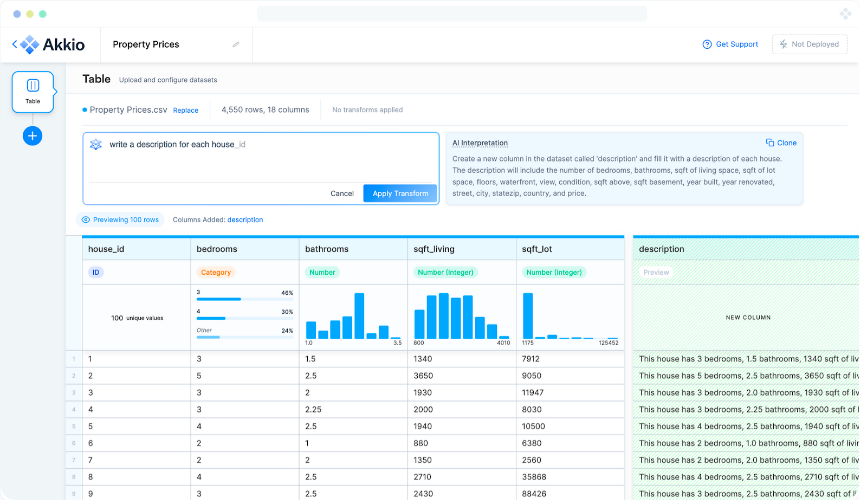Select the bathrooms column header
This screenshot has width=867, height=504.
tap(353, 249)
